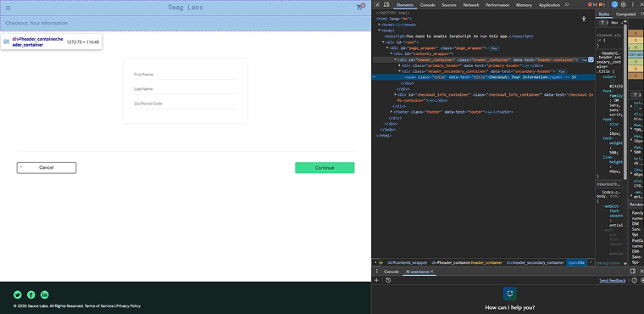The image size is (644, 314).
Task: Collapse the page_wrapper div node
Action: [x=388, y=48]
